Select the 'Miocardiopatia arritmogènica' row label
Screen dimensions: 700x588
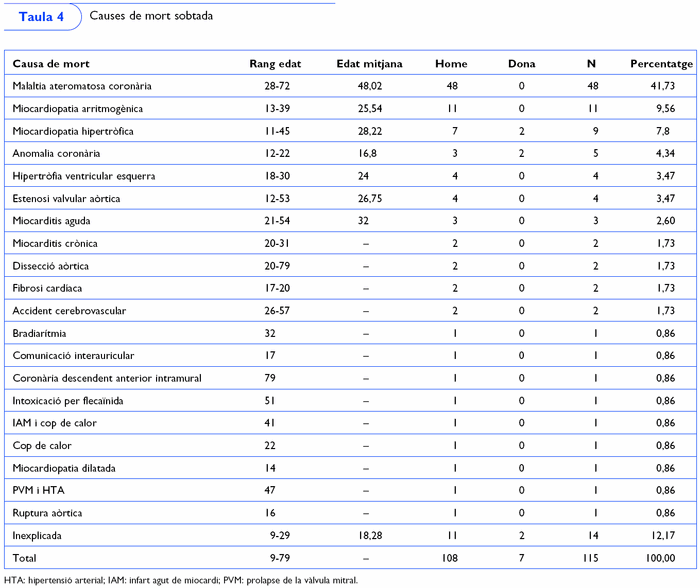[x=78, y=108]
